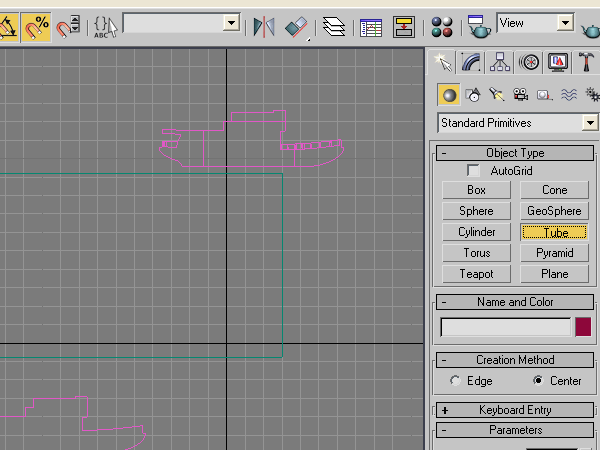Click the Mirror tool icon
The image size is (600, 450).
point(264,27)
